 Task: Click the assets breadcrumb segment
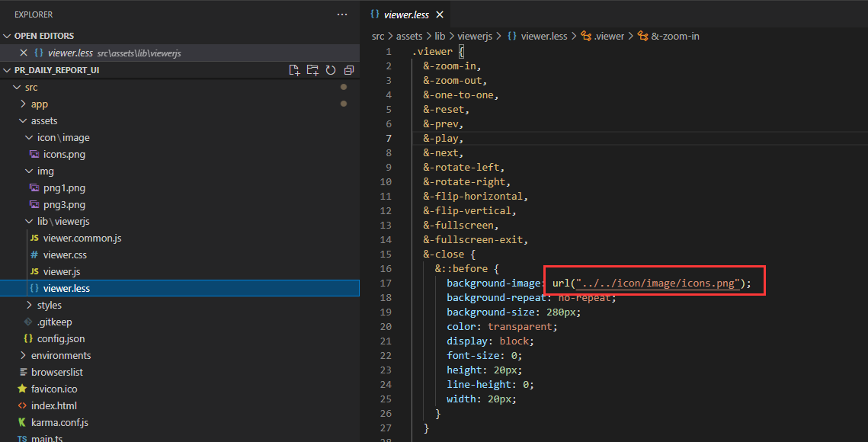coord(409,36)
